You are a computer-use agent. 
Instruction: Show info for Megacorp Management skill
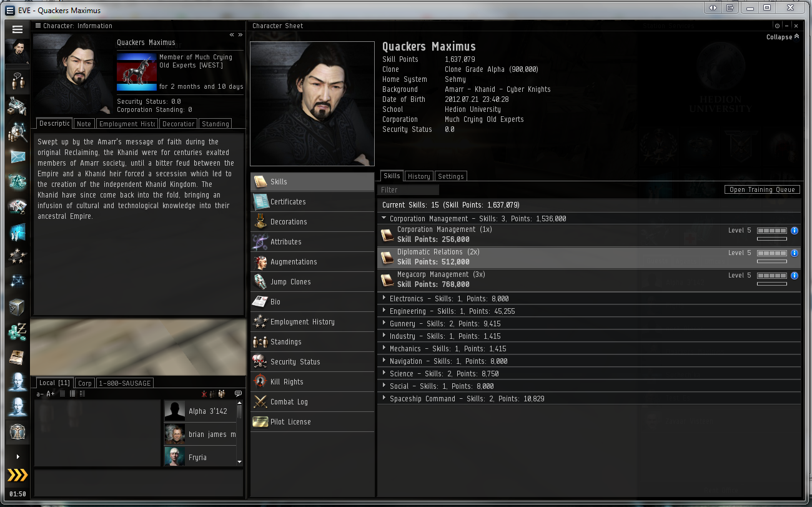click(795, 276)
